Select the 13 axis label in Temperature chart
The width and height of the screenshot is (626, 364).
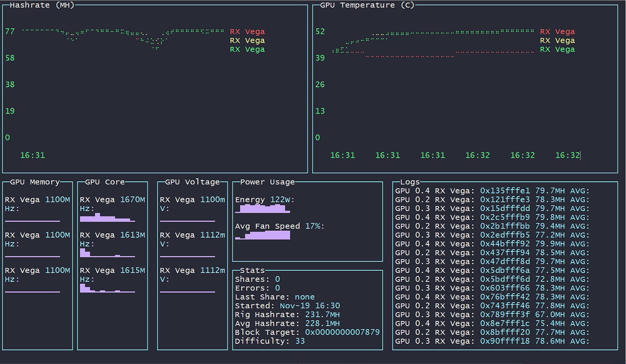320,111
